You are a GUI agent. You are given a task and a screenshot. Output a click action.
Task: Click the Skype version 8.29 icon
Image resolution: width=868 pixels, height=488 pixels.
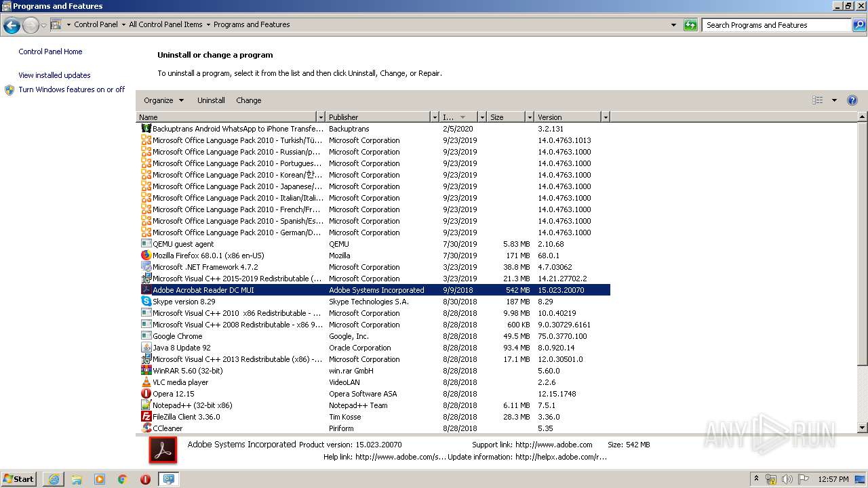tap(146, 302)
